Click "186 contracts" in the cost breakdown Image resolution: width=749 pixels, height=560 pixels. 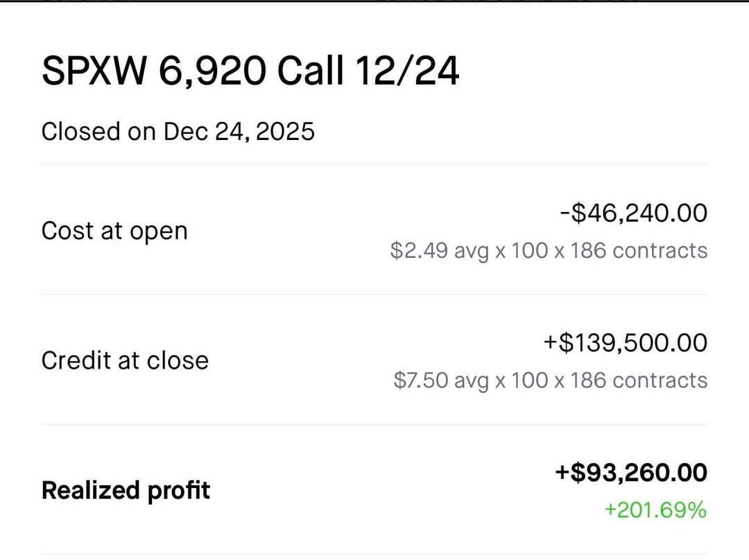639,250
